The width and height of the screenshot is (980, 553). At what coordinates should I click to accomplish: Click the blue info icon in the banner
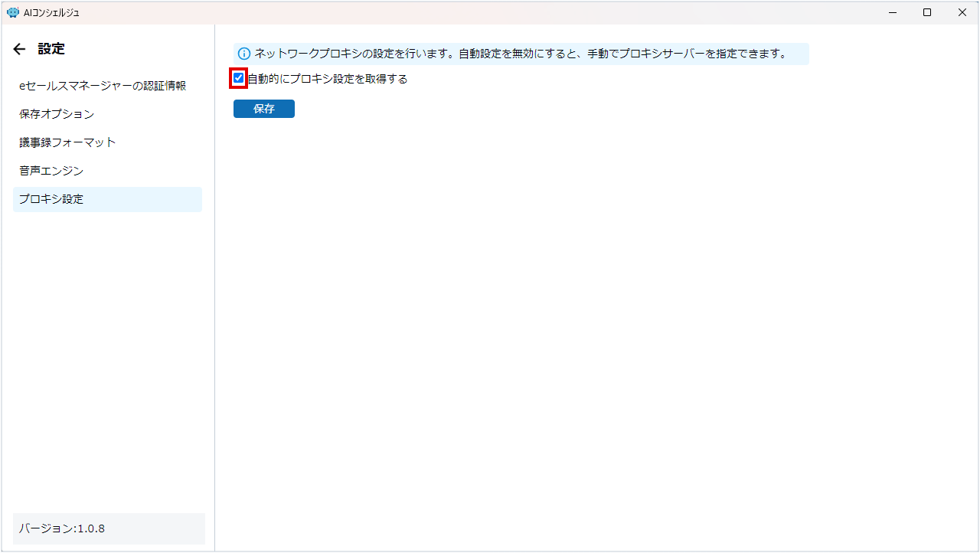[x=244, y=54]
